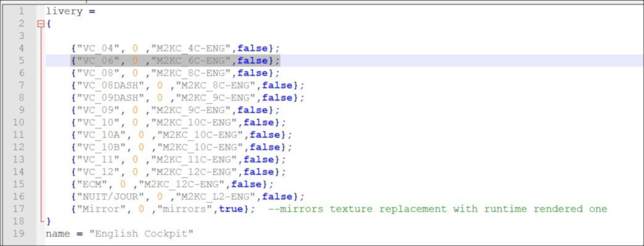
Task: Click the string "ECM"
Action: coord(92,184)
